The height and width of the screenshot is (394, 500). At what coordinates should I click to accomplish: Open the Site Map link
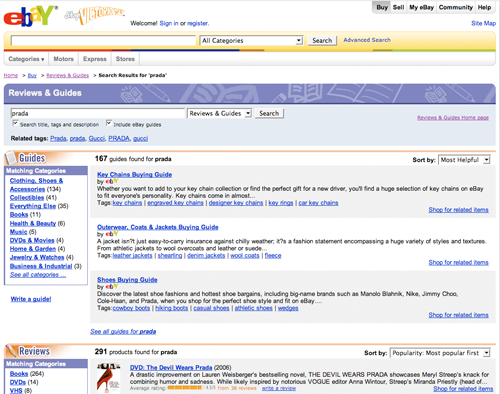(x=484, y=23)
